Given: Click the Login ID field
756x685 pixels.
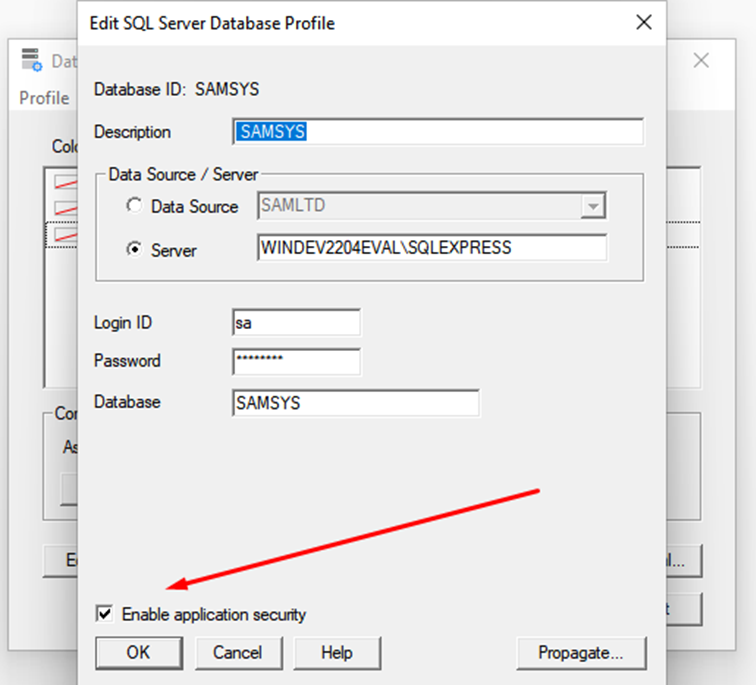Looking at the screenshot, I should (295, 323).
